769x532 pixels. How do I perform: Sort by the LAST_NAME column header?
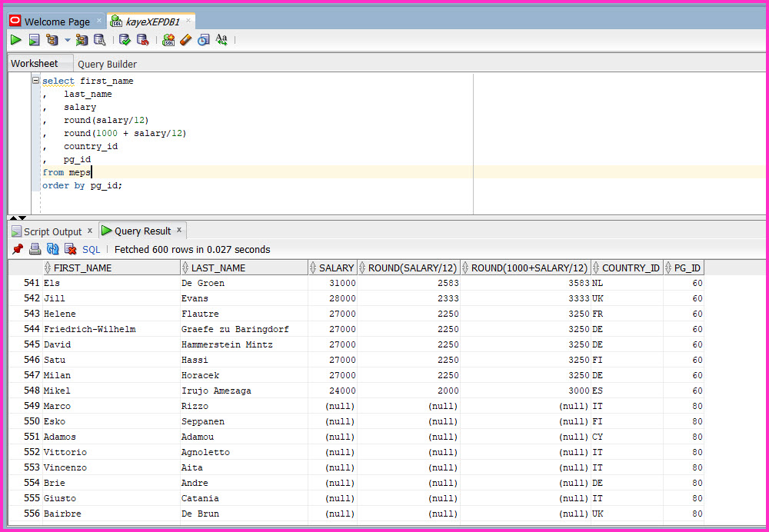coord(245,268)
